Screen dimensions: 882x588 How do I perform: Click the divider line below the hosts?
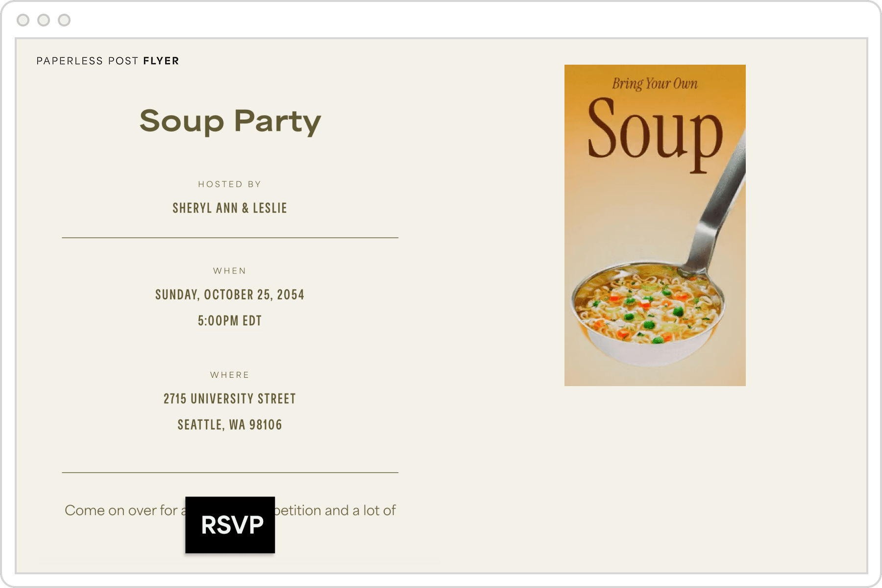coord(229,238)
